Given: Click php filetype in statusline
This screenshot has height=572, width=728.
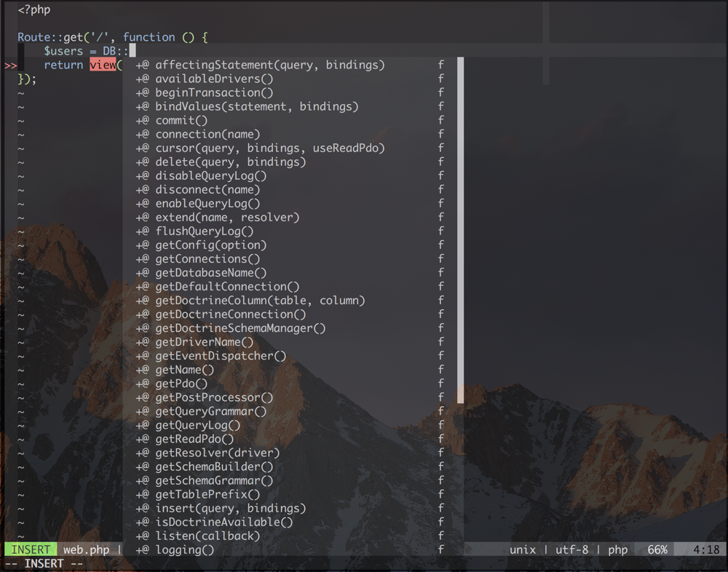Looking at the screenshot, I should (618, 550).
